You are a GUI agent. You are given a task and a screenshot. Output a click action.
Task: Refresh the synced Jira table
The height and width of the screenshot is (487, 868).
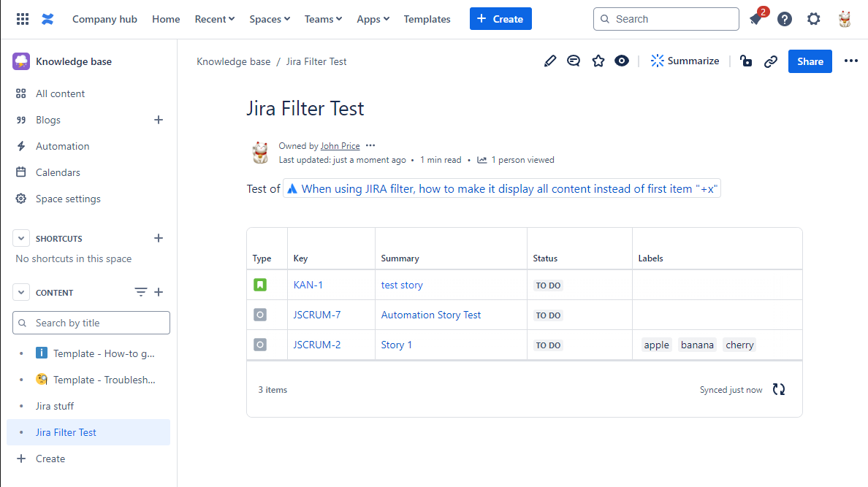tap(778, 389)
